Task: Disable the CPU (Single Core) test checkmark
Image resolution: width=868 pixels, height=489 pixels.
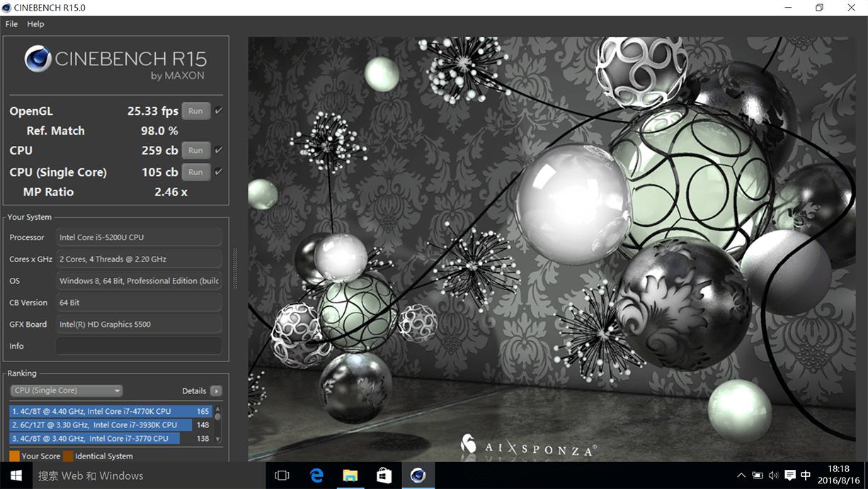Action: (x=217, y=172)
